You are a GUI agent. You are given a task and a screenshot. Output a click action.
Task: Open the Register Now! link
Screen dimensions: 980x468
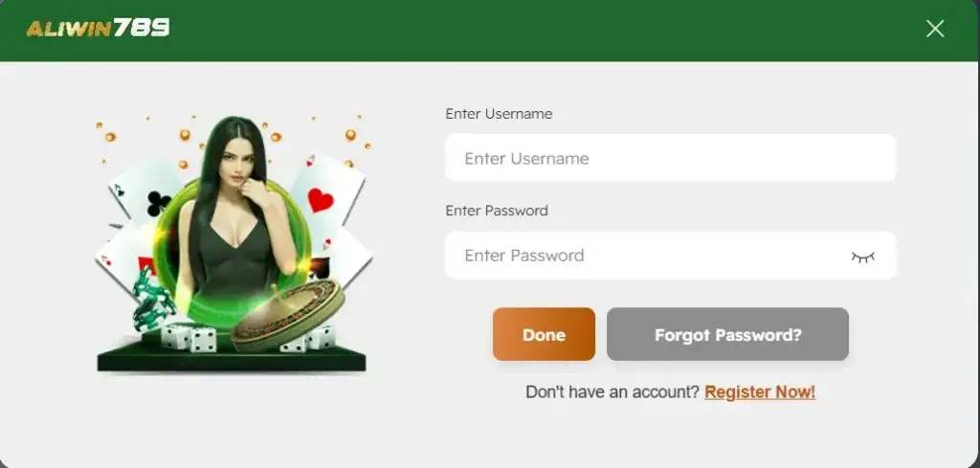point(760,392)
